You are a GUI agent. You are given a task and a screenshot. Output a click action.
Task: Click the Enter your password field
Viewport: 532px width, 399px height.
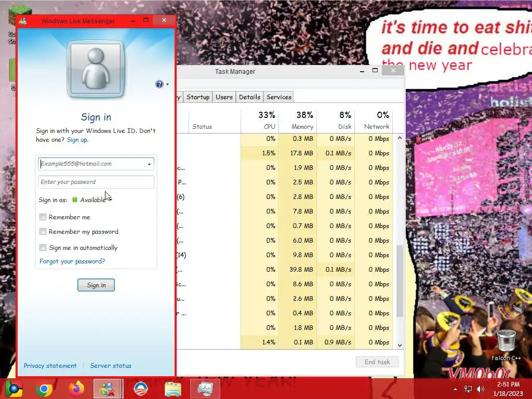point(96,182)
